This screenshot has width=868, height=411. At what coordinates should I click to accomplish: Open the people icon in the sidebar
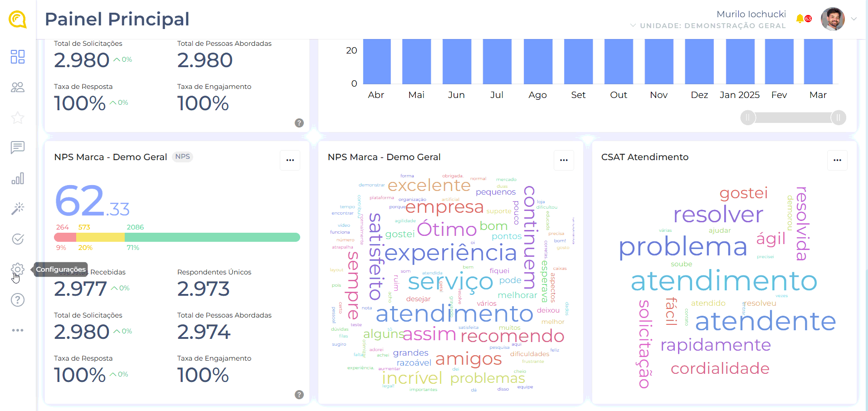pos(18,87)
